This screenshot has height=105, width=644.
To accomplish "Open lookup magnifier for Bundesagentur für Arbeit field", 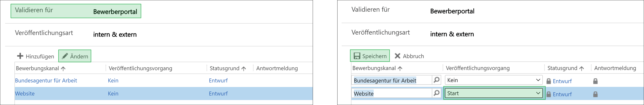I will (436, 80).
